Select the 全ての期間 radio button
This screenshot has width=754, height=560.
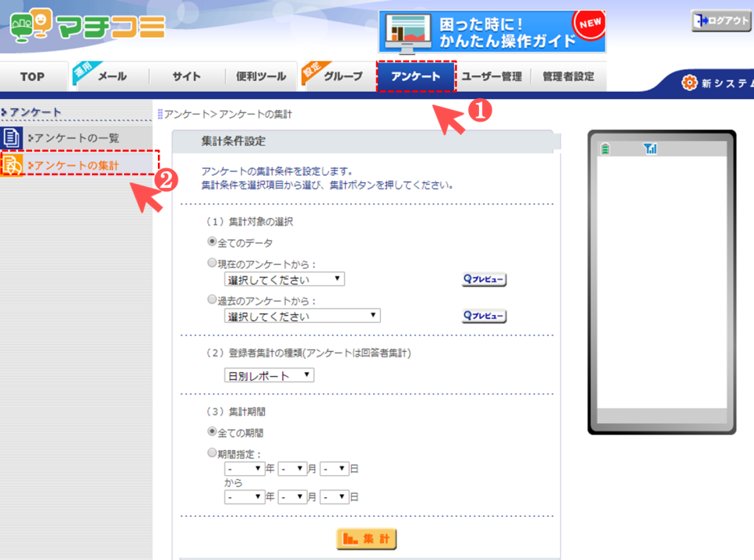coord(211,431)
